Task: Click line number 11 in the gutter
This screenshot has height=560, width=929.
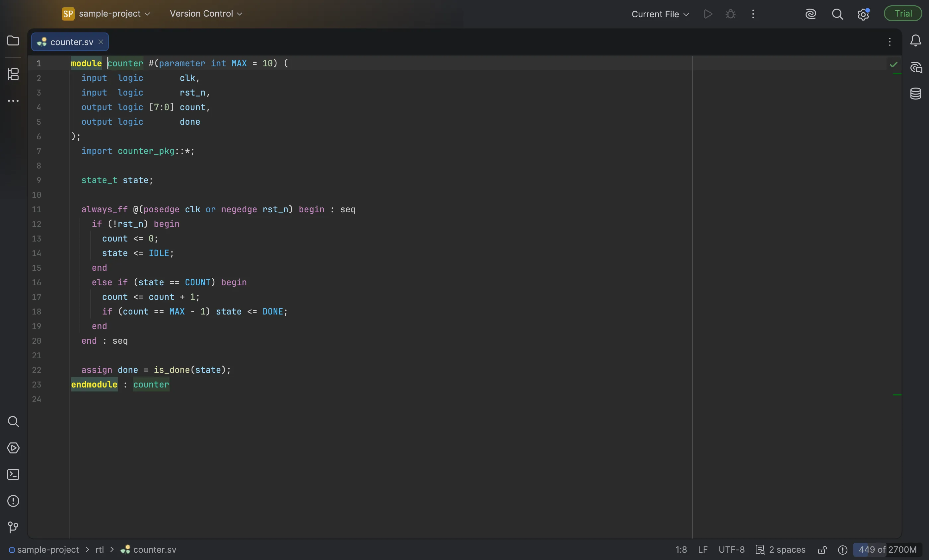Action: pos(36,209)
